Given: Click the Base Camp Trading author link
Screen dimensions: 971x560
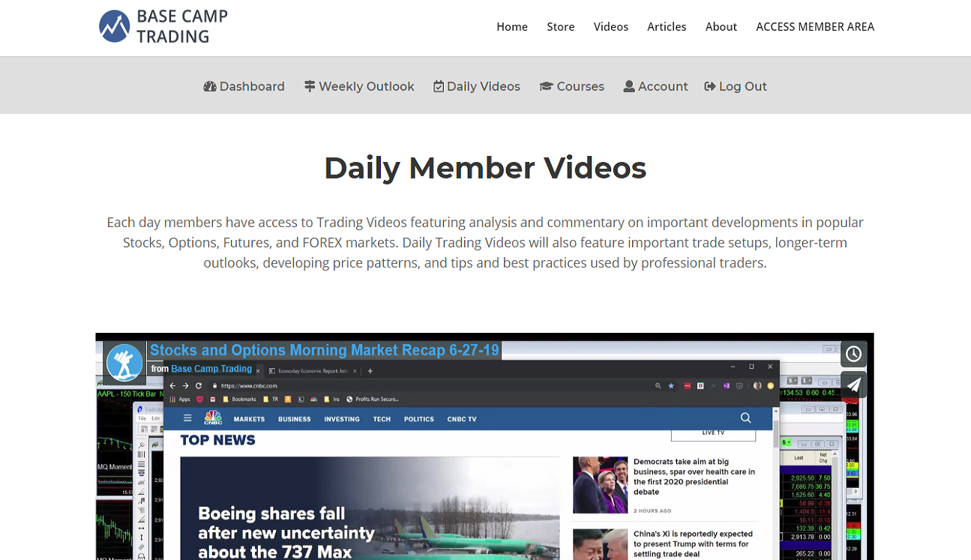Looking at the screenshot, I should click(211, 369).
